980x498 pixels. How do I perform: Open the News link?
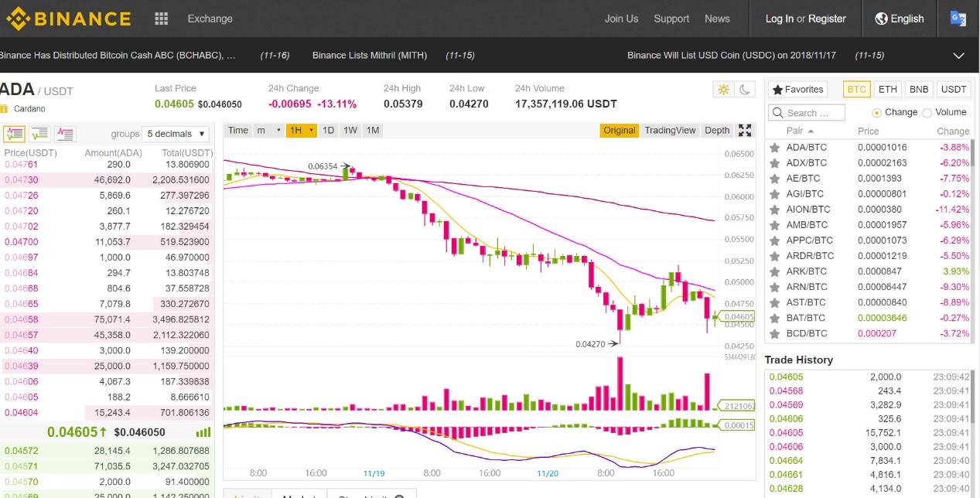pyautogui.click(x=717, y=19)
